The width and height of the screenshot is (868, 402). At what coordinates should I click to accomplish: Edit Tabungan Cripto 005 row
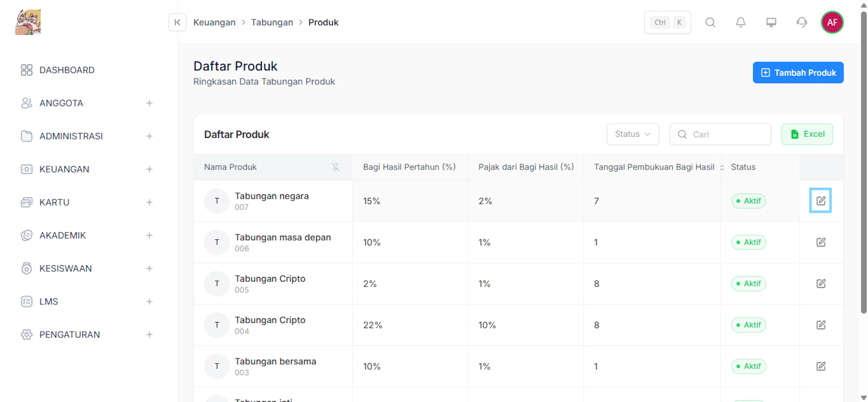pos(821,284)
